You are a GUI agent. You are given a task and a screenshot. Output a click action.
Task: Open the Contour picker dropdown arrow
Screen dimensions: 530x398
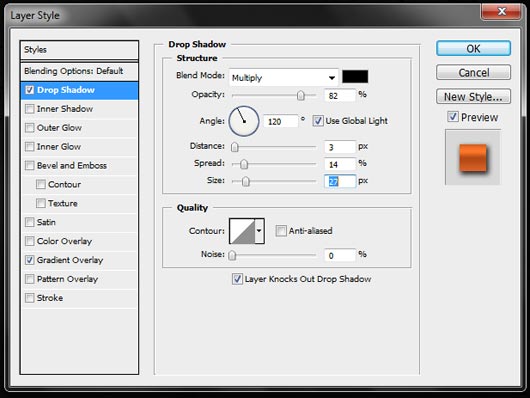[259, 231]
